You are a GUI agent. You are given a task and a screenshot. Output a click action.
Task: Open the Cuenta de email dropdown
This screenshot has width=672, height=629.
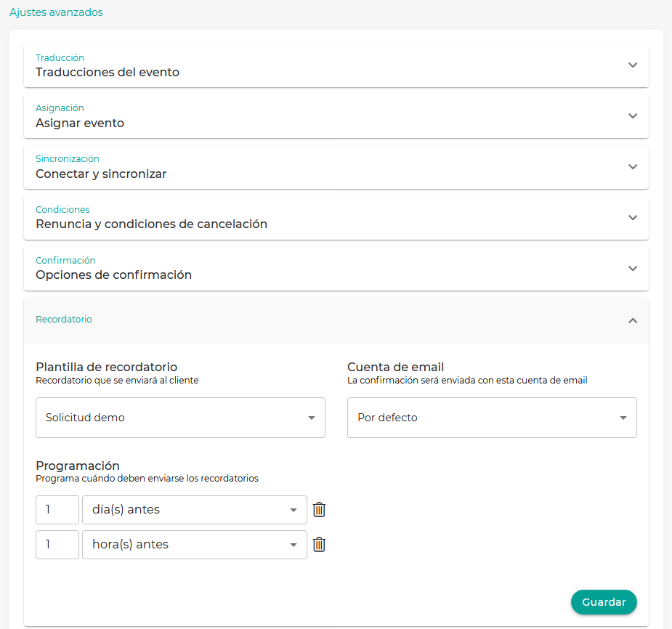point(492,418)
